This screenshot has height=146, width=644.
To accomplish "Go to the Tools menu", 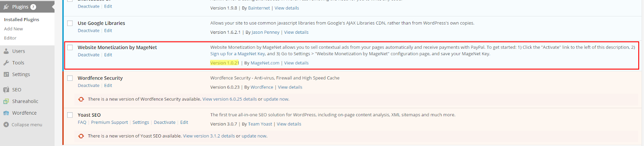I will 18,63.
